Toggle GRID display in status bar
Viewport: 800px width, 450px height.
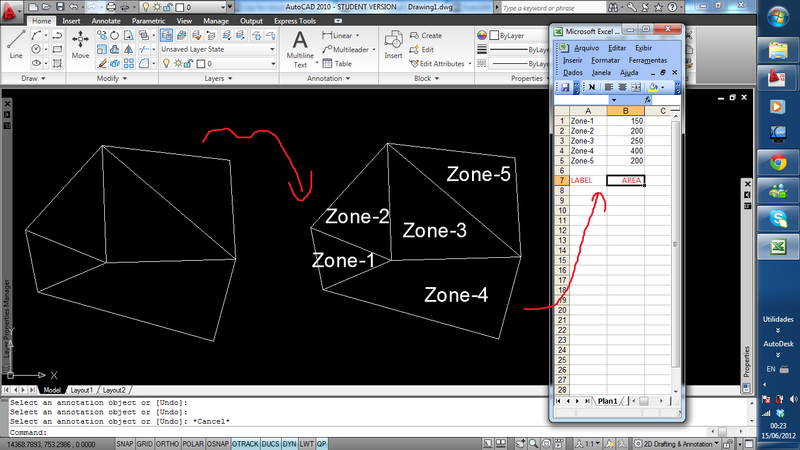(144, 444)
